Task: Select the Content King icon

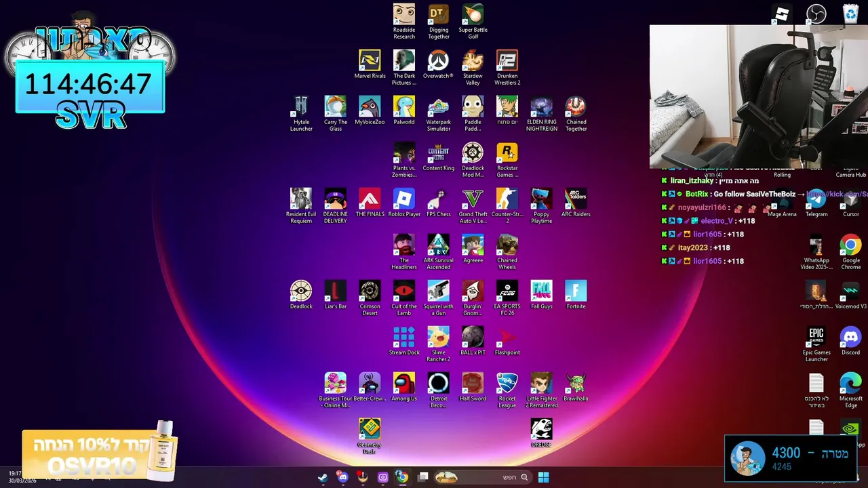Action: [x=439, y=157]
